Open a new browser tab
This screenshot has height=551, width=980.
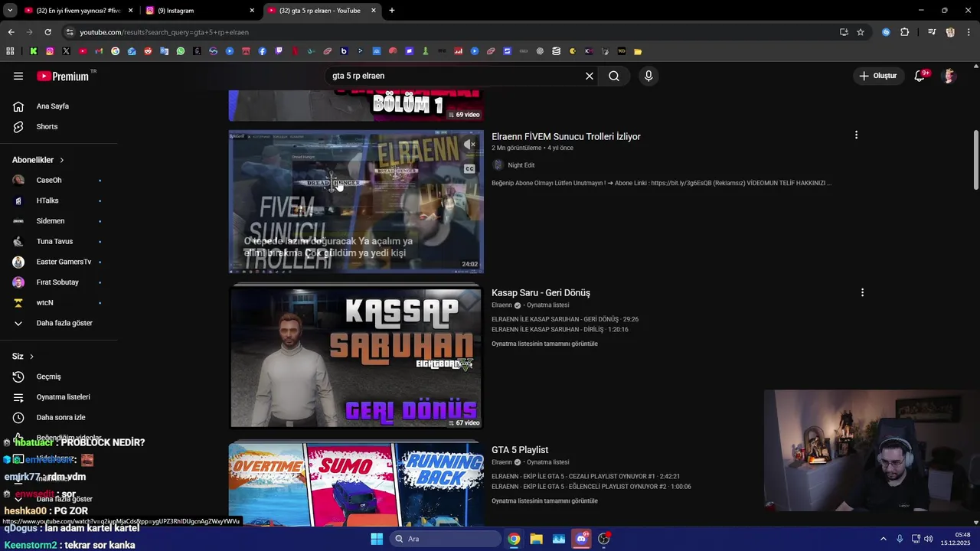pos(392,11)
